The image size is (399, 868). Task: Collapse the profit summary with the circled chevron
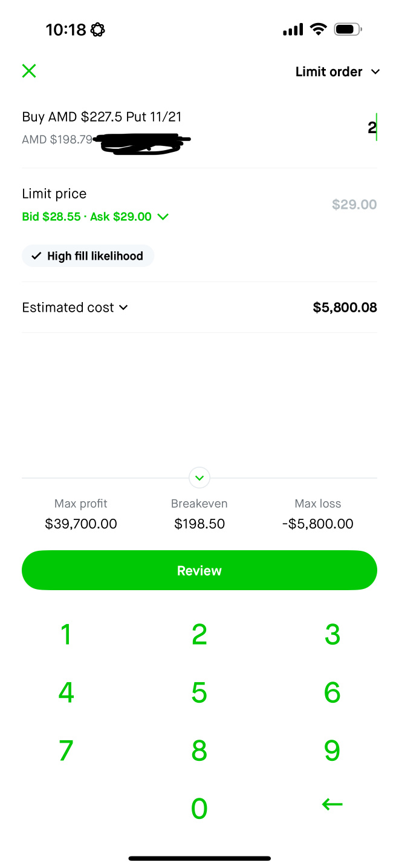pos(199,478)
